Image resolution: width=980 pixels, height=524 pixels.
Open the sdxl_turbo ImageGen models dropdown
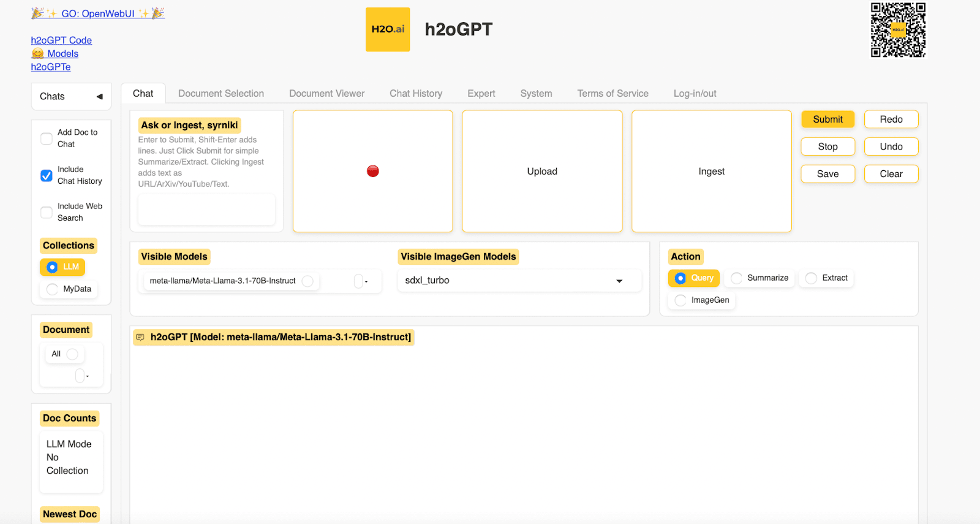(519, 281)
